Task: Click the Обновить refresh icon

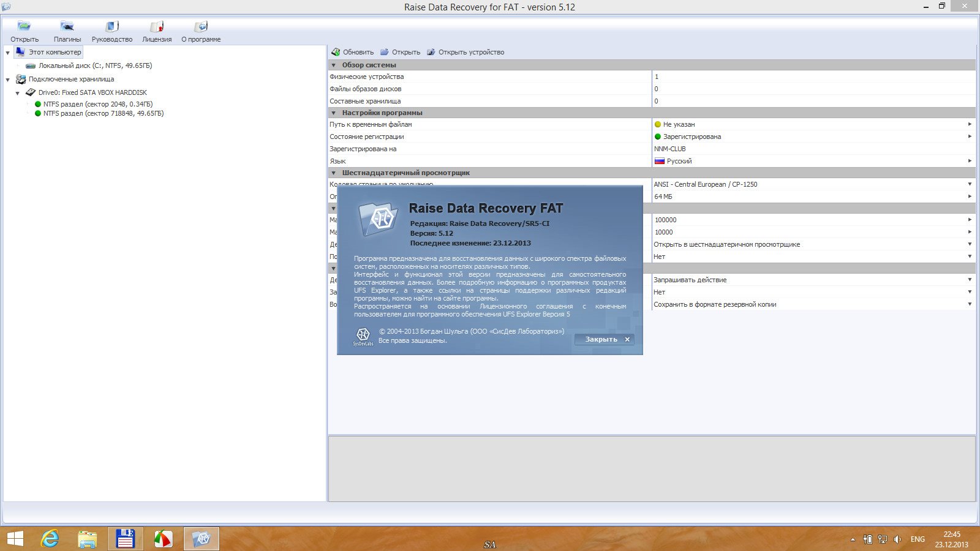Action: point(336,52)
